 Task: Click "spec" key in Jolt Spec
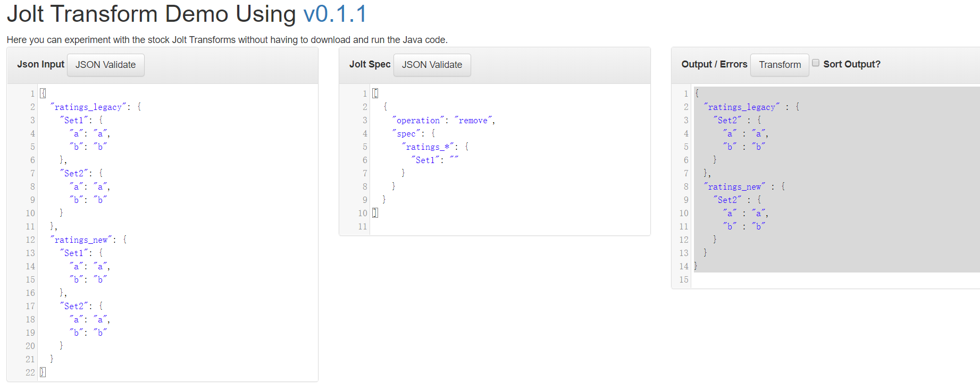406,133
